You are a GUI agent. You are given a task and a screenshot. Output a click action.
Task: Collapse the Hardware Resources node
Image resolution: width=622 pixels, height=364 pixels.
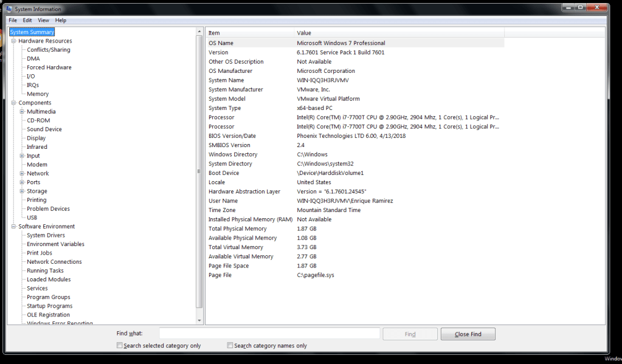13,41
